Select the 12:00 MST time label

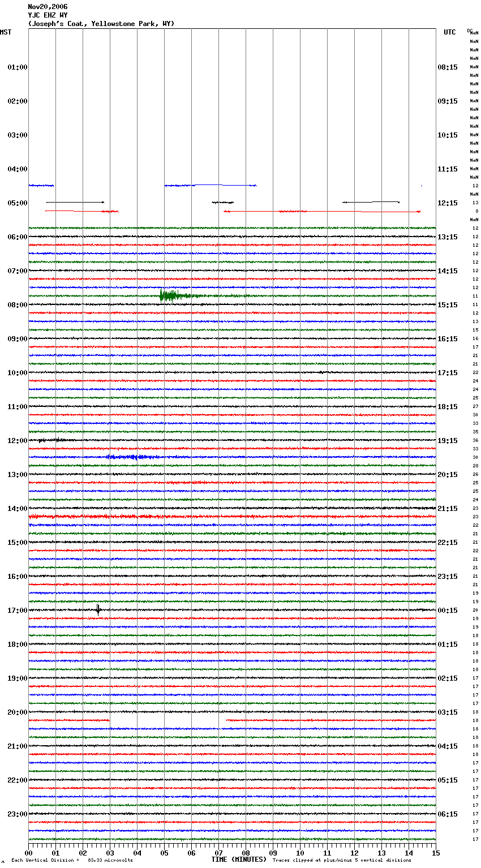pos(18,441)
